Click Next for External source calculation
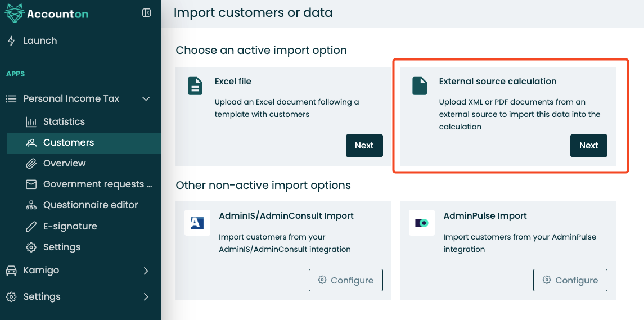 point(588,146)
